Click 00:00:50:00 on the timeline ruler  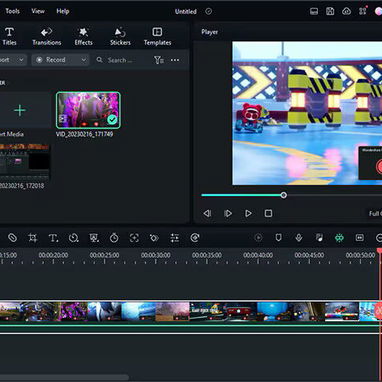point(360,255)
